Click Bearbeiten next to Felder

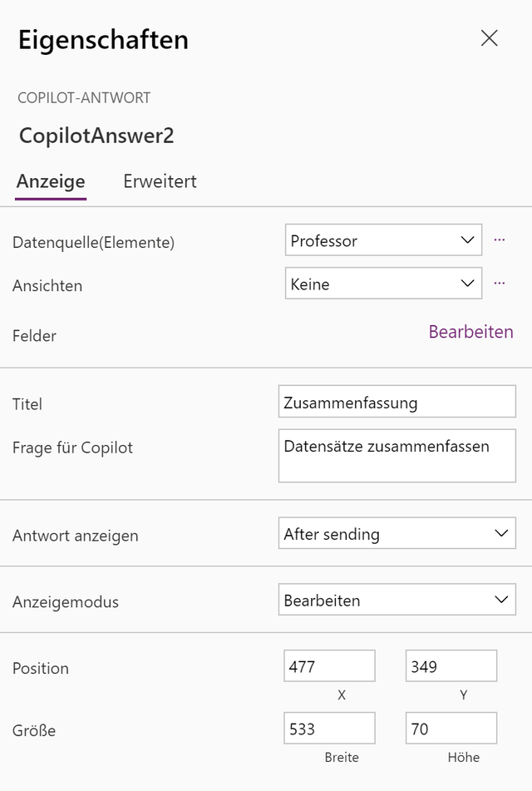pyautogui.click(x=470, y=332)
